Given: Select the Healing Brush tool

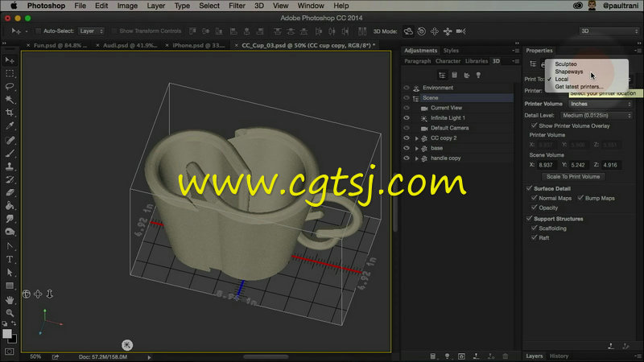Looking at the screenshot, I should [x=10, y=140].
